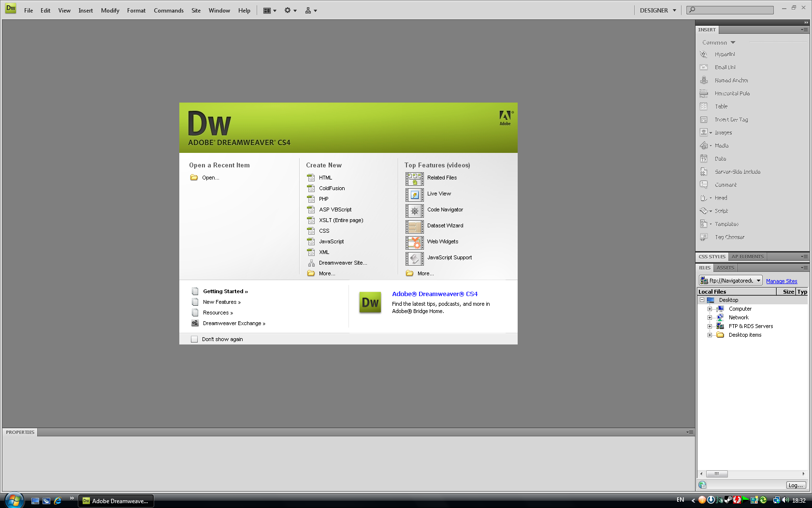Screen dimensions: 812x508
Task: Open Layout menu icon in toolbar
Action: pos(270,11)
